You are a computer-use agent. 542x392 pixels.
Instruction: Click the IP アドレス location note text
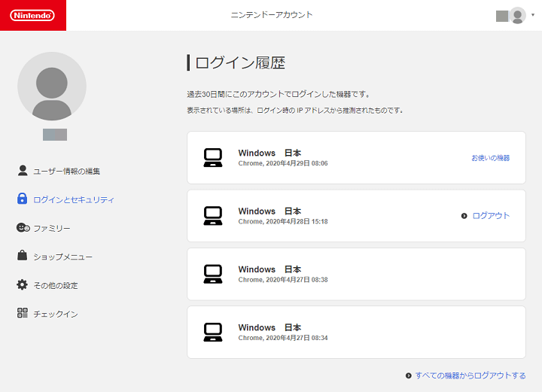pos(295,111)
